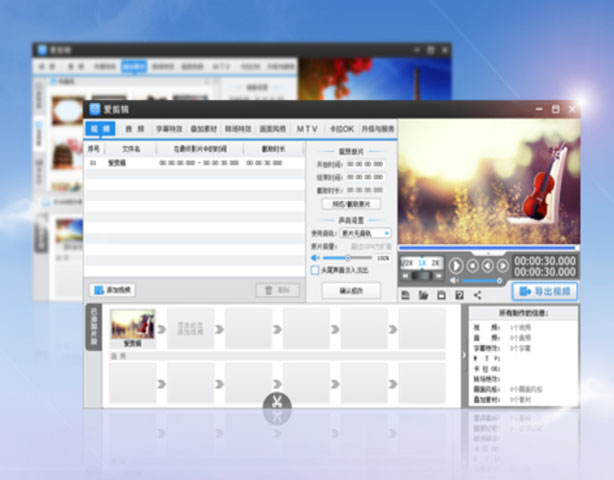Adjust the clip volume slider in sound settings
Viewport: 614px width, 480px height.
click(347, 258)
